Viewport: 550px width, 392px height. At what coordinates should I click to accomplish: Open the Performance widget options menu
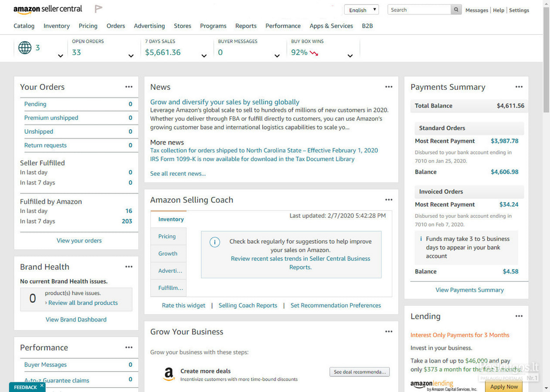pos(129,347)
